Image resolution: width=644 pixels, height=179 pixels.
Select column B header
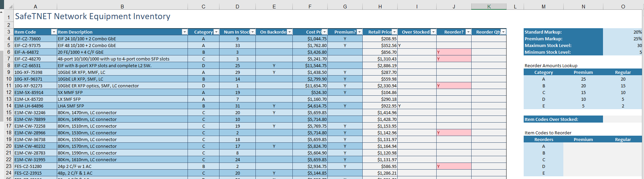point(122,6)
